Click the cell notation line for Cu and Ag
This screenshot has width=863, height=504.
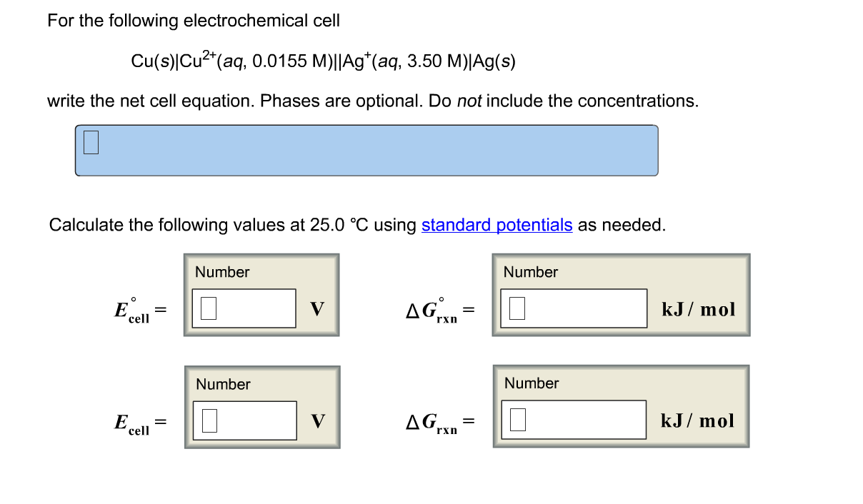coord(323,61)
